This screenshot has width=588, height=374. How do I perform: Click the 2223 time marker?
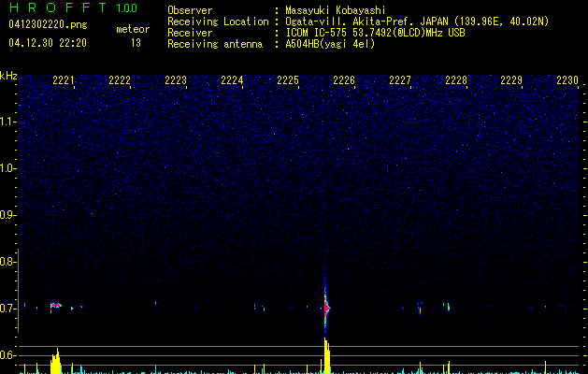point(176,80)
